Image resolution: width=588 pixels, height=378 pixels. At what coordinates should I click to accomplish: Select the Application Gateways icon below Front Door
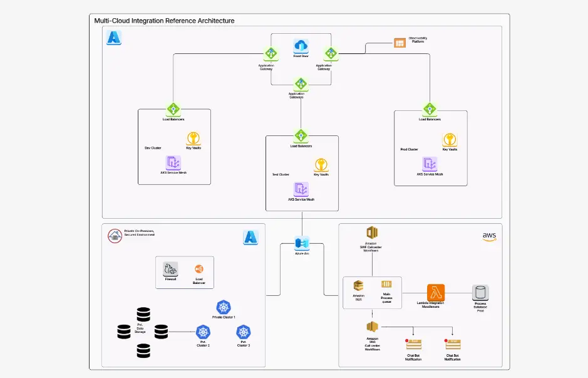[x=301, y=85]
